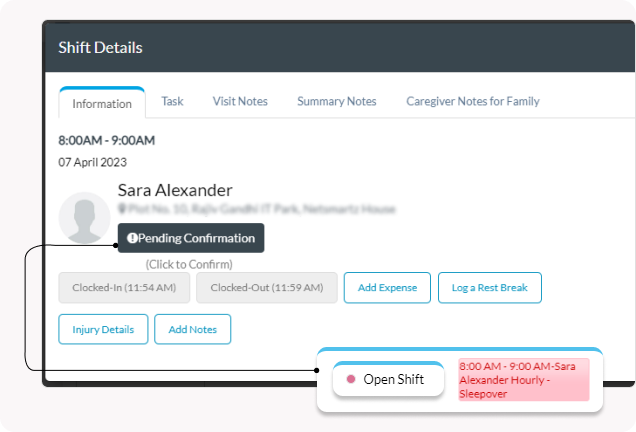Add an expense to the shift

[x=387, y=288]
